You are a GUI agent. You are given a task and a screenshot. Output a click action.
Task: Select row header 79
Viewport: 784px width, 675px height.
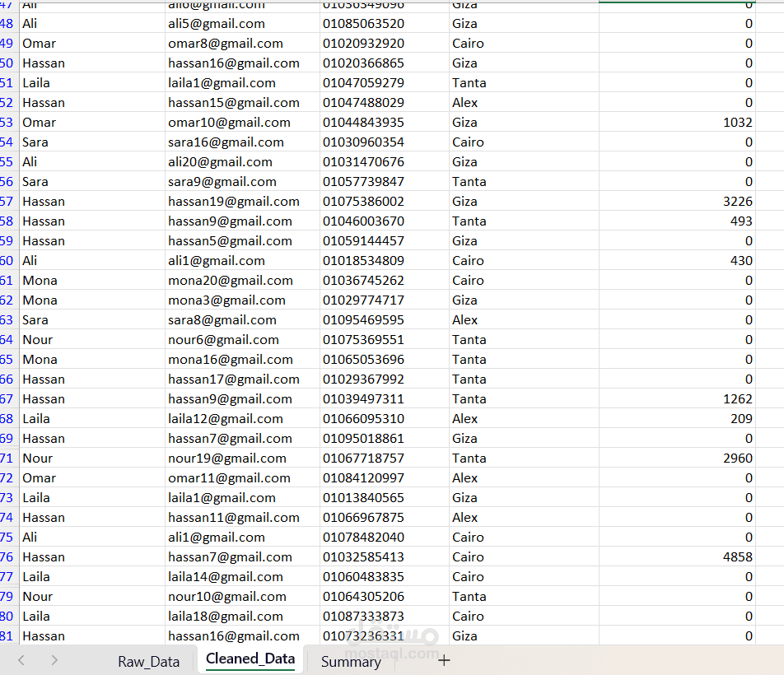click(x=8, y=597)
